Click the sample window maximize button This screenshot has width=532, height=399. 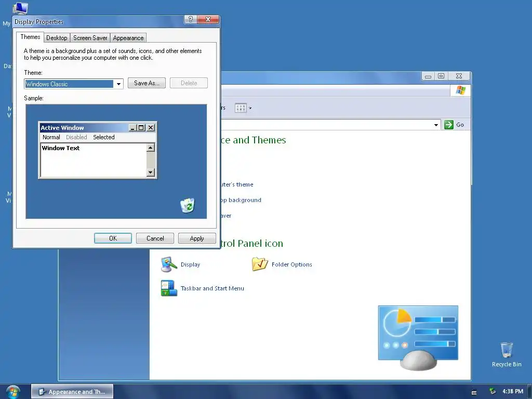tap(141, 128)
